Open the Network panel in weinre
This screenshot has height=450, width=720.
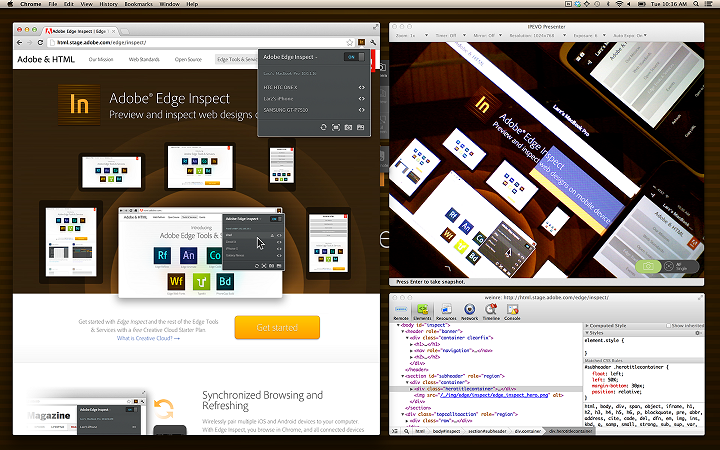[x=469, y=312]
